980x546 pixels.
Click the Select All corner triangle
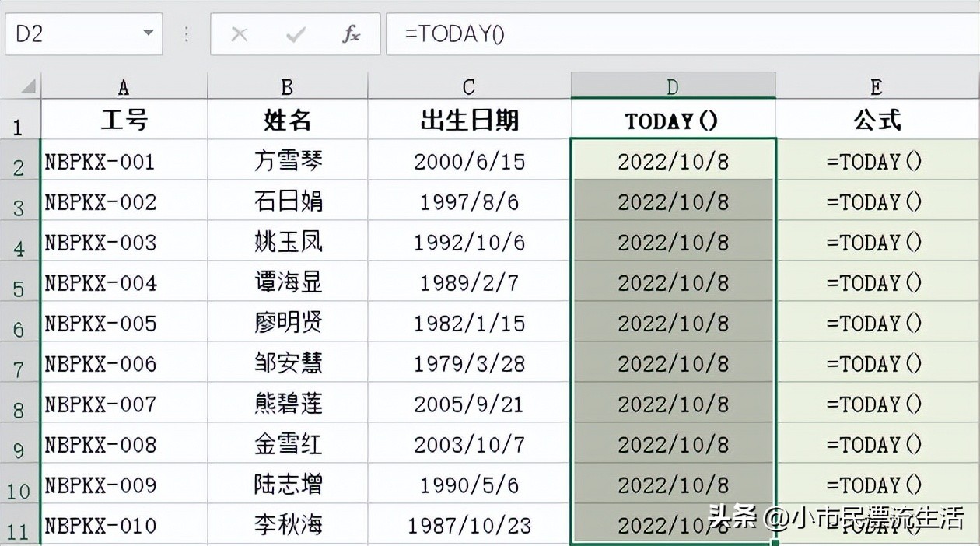(28, 86)
